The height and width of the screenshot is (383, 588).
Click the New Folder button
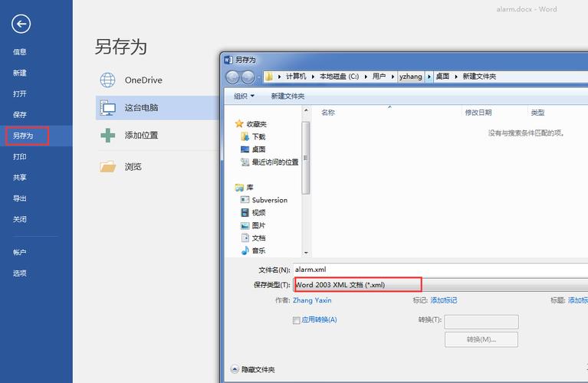pos(287,96)
